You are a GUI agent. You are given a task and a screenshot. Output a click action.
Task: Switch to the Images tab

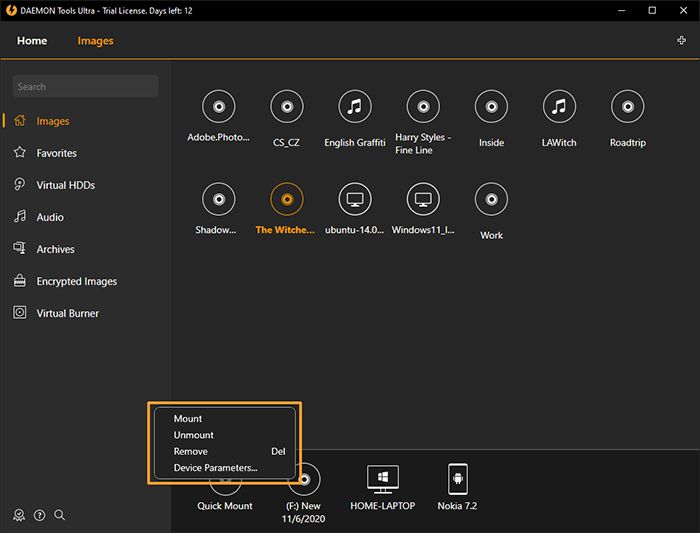coord(95,41)
